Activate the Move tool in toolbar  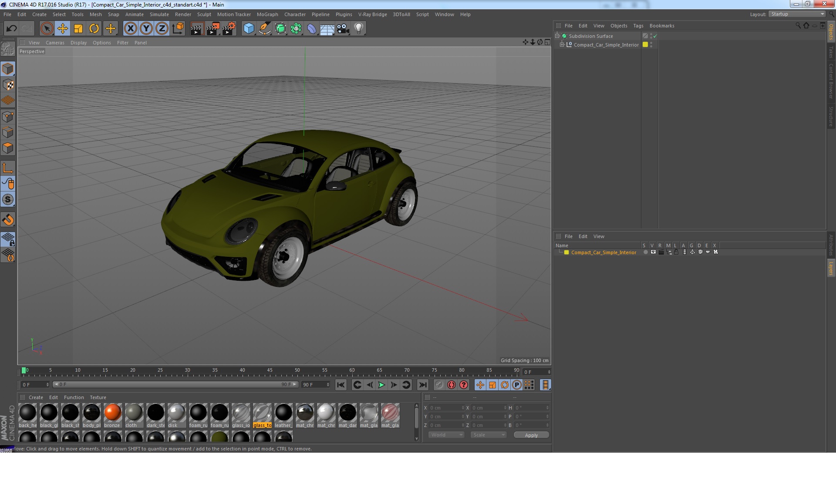tap(63, 29)
